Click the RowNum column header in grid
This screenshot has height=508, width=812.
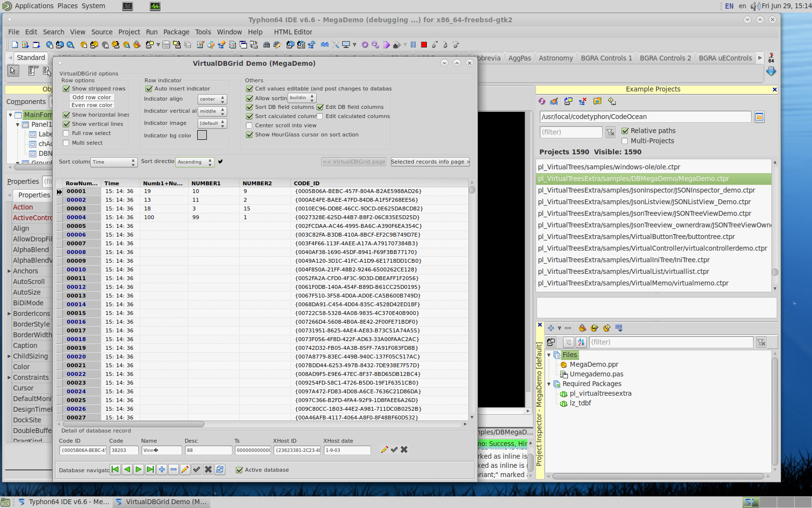(81, 183)
